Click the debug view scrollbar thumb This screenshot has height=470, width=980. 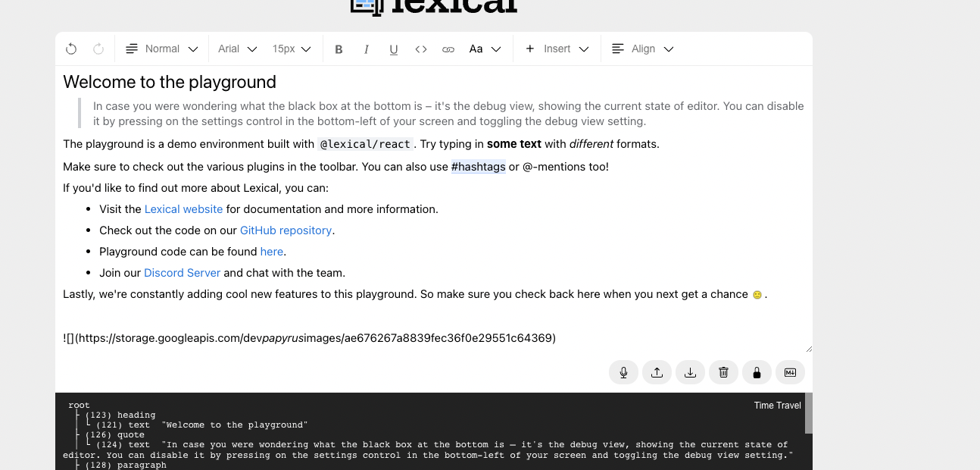(808, 413)
